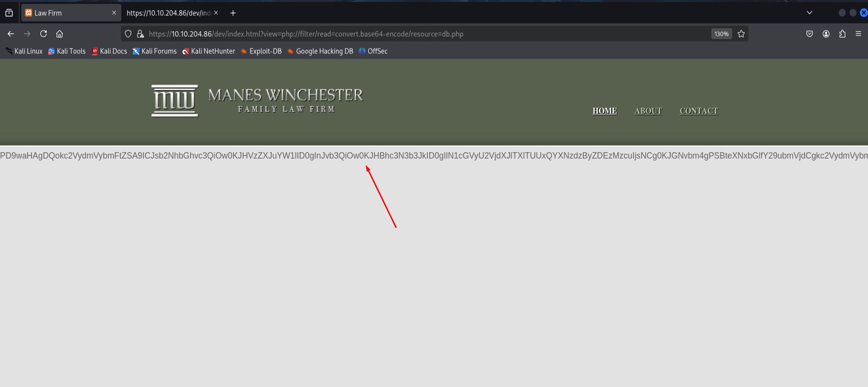This screenshot has width=868, height=387.
Task: Switch to the Law Firm tab
Action: click(x=71, y=13)
